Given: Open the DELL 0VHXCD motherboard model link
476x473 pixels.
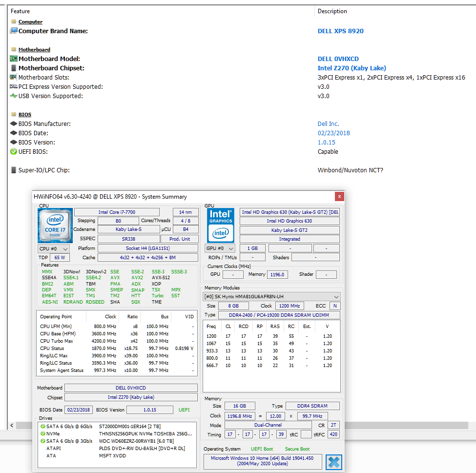Looking at the screenshot, I should [x=338, y=59].
